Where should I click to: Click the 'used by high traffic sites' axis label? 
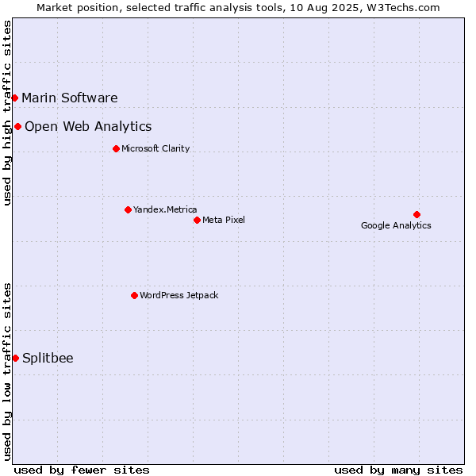pyautogui.click(x=7, y=113)
